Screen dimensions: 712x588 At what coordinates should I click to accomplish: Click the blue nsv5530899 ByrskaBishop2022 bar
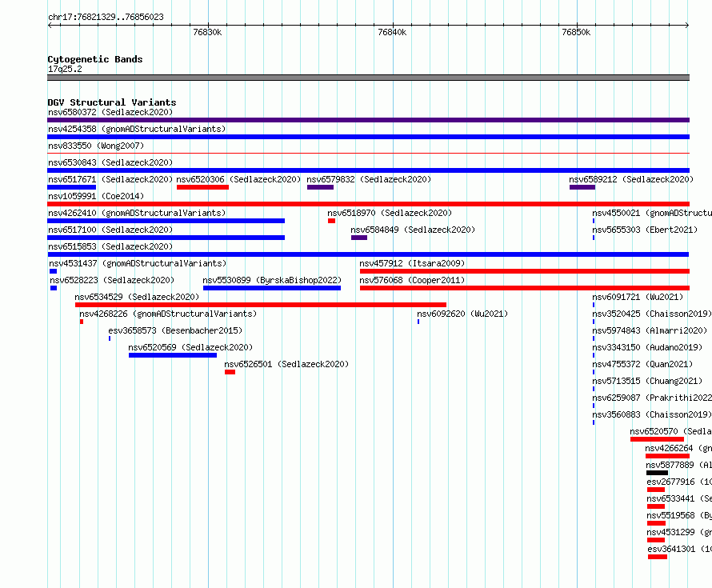[x=271, y=288]
